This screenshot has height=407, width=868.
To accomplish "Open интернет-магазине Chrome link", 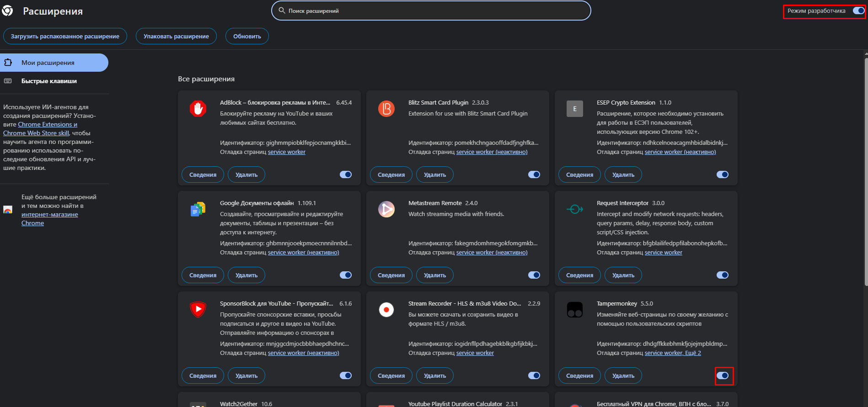I will point(49,219).
